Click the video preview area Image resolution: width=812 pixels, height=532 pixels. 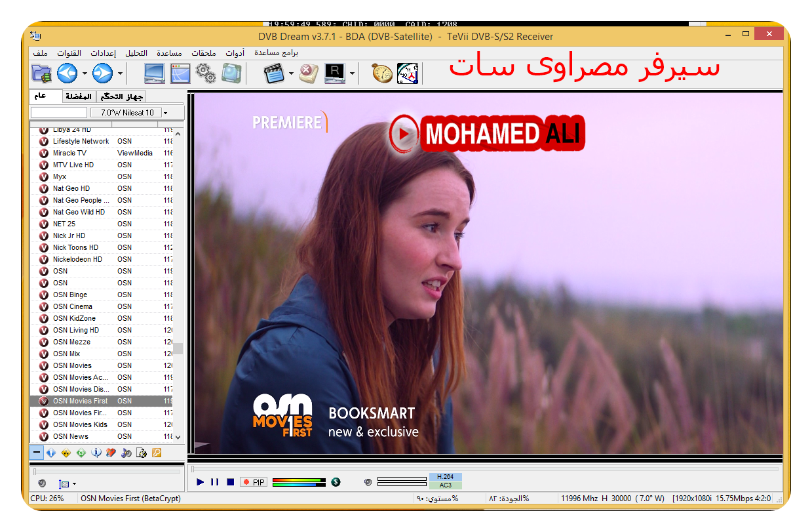[x=488, y=273]
